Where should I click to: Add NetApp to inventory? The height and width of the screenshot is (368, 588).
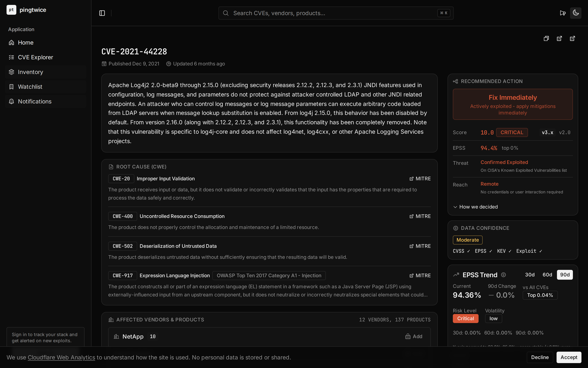pos(414,337)
